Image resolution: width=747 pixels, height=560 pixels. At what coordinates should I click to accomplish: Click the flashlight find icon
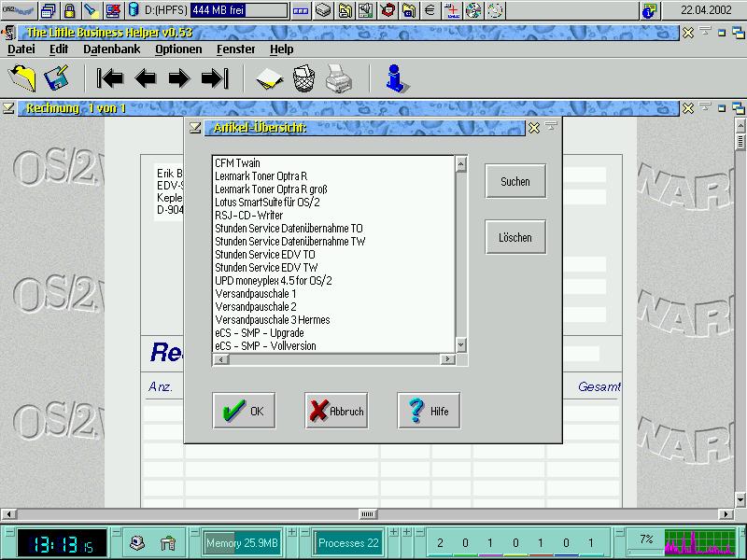click(x=91, y=10)
